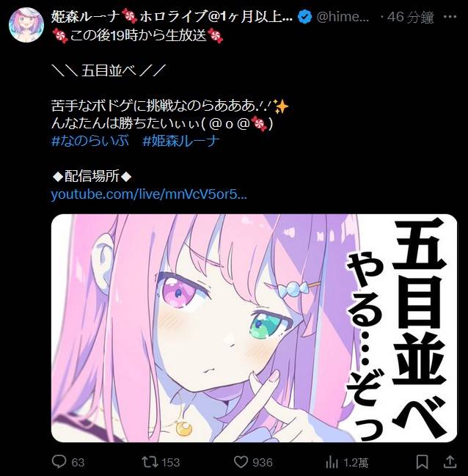Click the 1.2萬 views count
Screen dimensions: 468x476
[x=357, y=463]
